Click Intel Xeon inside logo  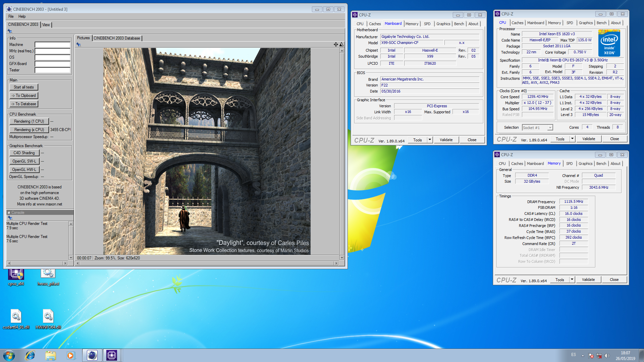(x=609, y=43)
